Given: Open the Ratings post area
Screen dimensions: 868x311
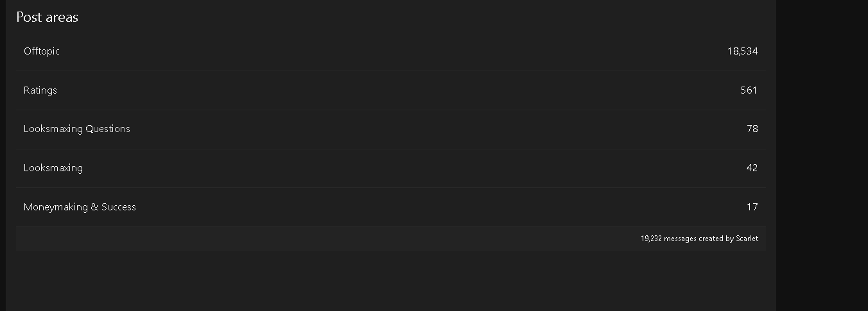Looking at the screenshot, I should point(40,90).
